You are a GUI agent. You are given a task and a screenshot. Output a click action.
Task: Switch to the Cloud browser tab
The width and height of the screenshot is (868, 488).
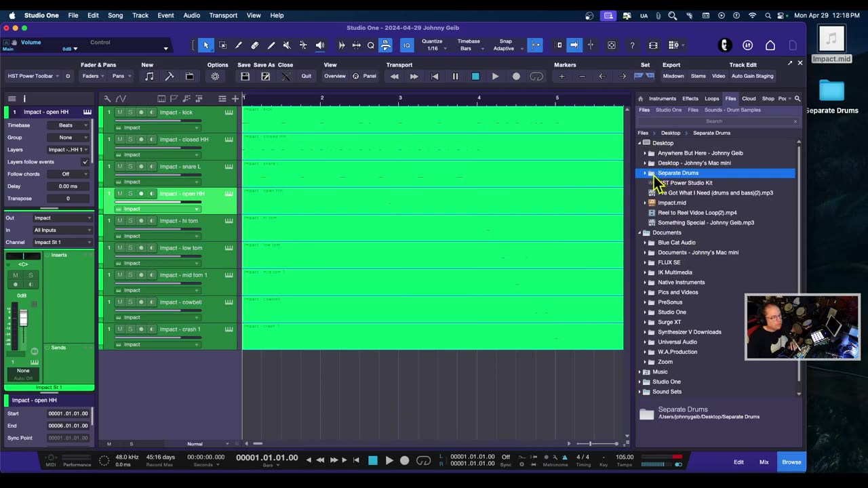tap(749, 99)
